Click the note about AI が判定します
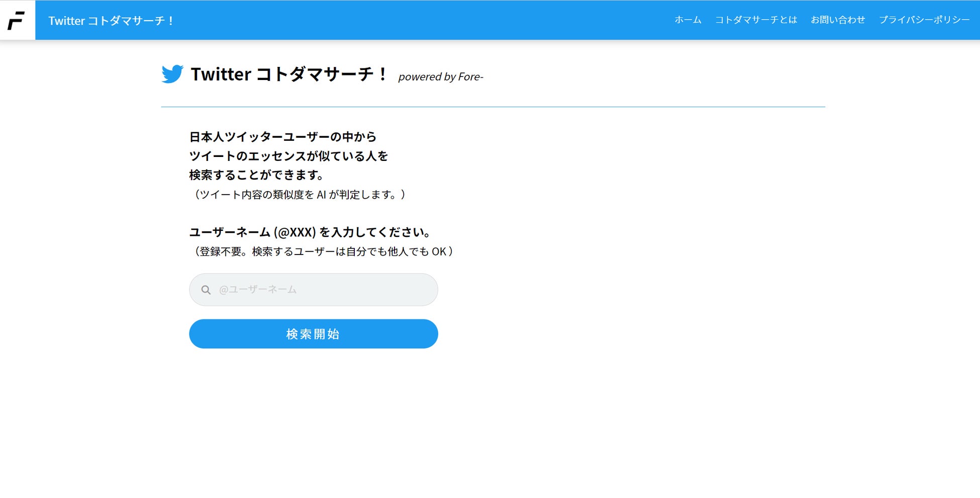This screenshot has width=980, height=498. (300, 195)
